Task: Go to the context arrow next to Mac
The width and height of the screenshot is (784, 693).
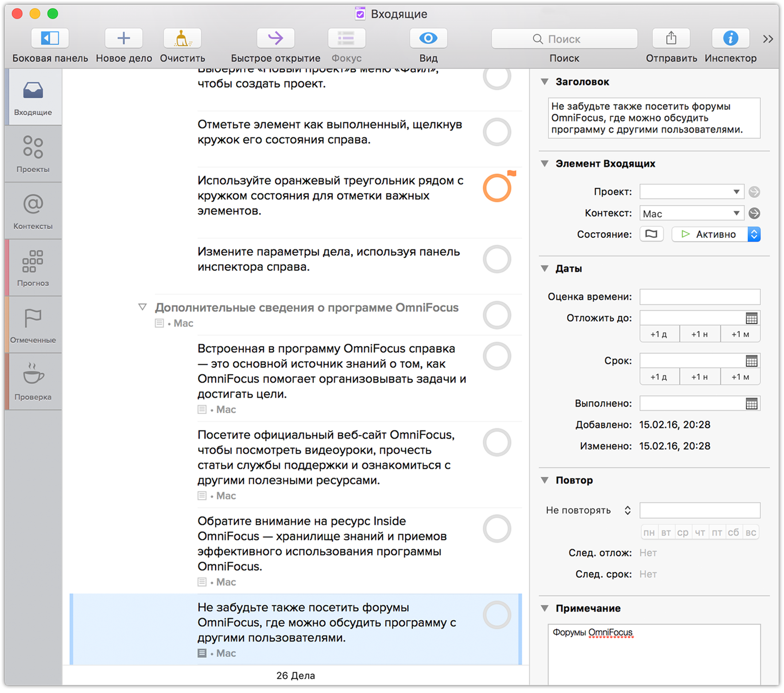Action: tap(754, 214)
